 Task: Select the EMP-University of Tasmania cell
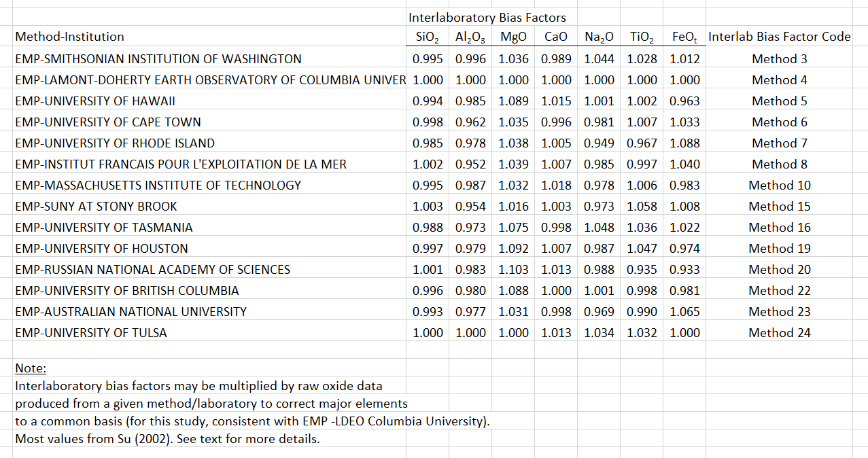tap(104, 228)
